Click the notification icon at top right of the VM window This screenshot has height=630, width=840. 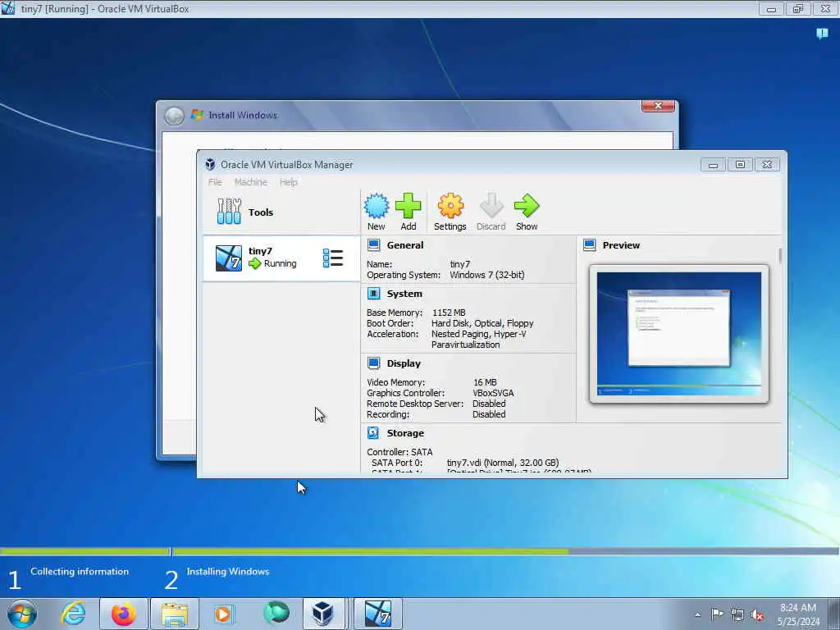coord(822,34)
